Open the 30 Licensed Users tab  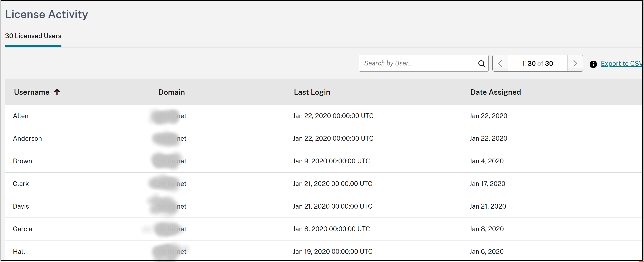tap(33, 36)
